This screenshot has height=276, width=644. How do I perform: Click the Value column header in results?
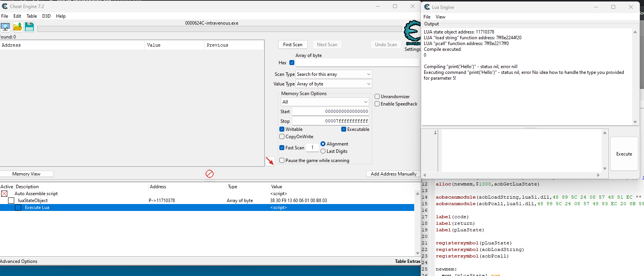(x=174, y=45)
